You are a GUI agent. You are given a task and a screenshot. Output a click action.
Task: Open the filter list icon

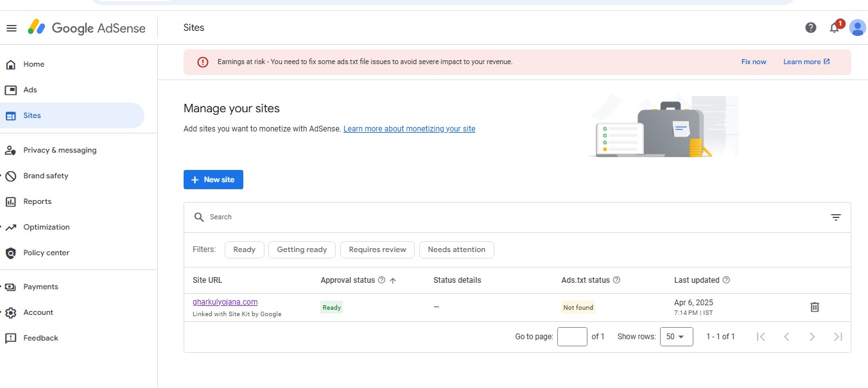pos(836,217)
